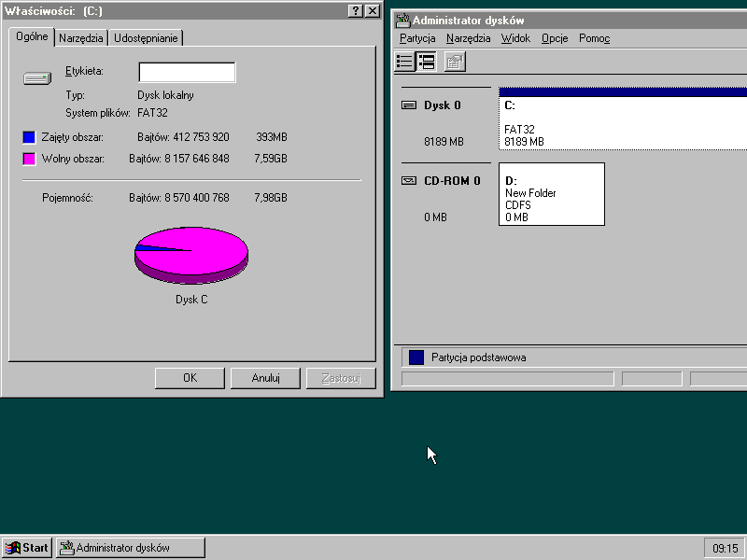Click the help question mark button in Właściwości

pyautogui.click(x=356, y=11)
